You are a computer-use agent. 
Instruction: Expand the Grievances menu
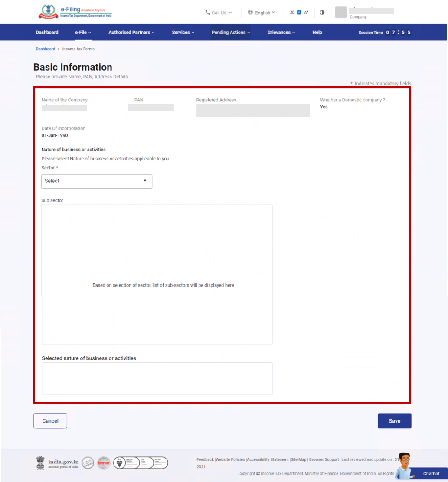pos(281,33)
